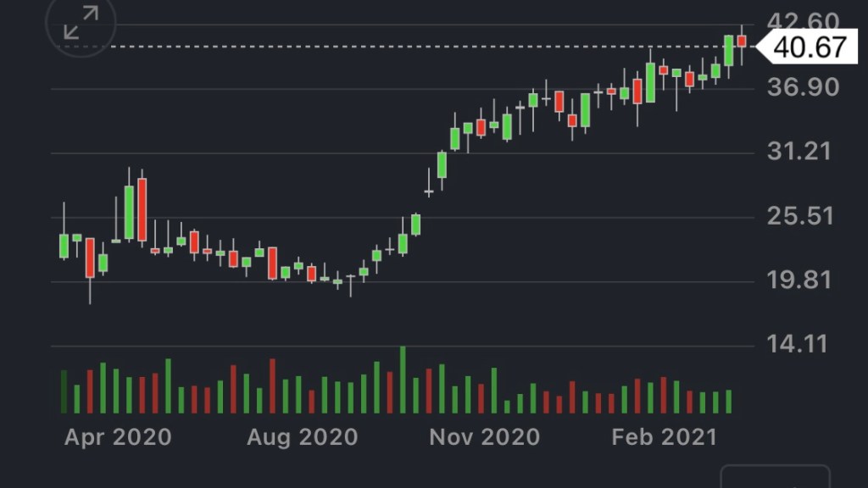
Task: Select the Feb 2021 date label
Action: click(665, 437)
